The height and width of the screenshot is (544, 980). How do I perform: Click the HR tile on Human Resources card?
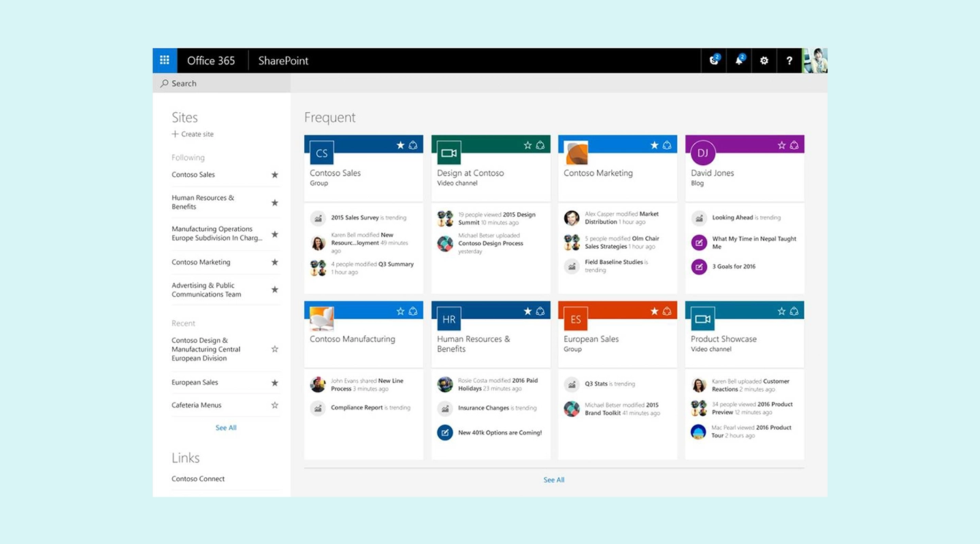tap(449, 319)
